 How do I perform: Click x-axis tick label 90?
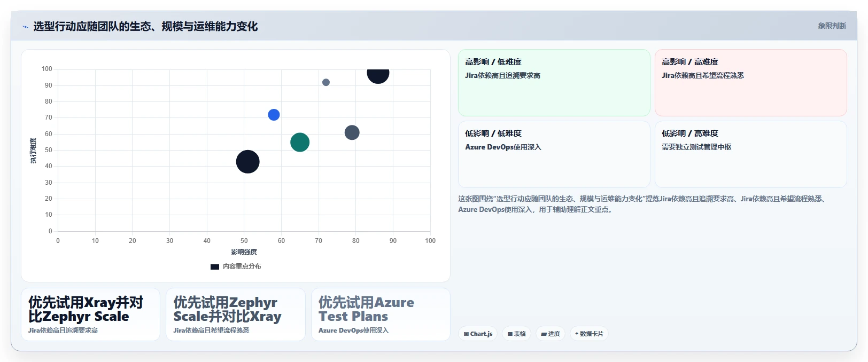pos(393,241)
